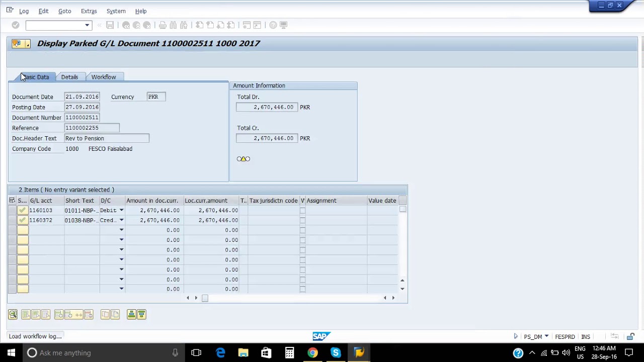Viewport: 644px width, 362px height.
Task: Click the Help question mark icon
Action: click(273, 25)
